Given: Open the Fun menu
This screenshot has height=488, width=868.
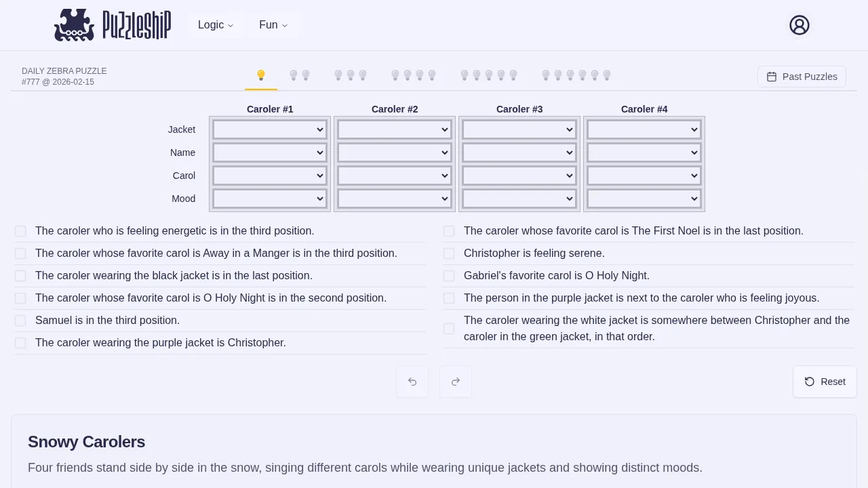Looking at the screenshot, I should (x=273, y=25).
